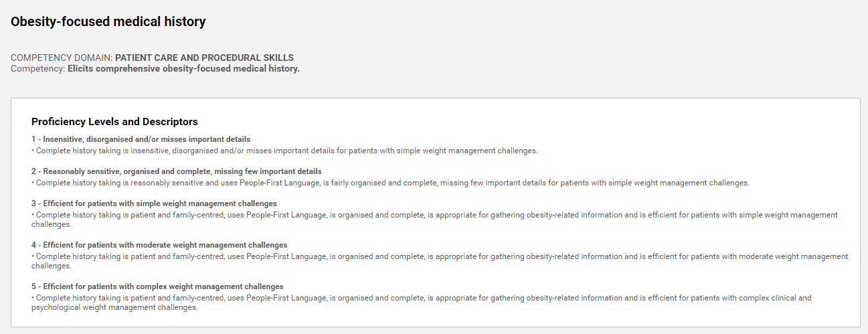The image size is (868, 334).
Task: Click the level 1 descriptor bullet text
Action: (x=284, y=151)
